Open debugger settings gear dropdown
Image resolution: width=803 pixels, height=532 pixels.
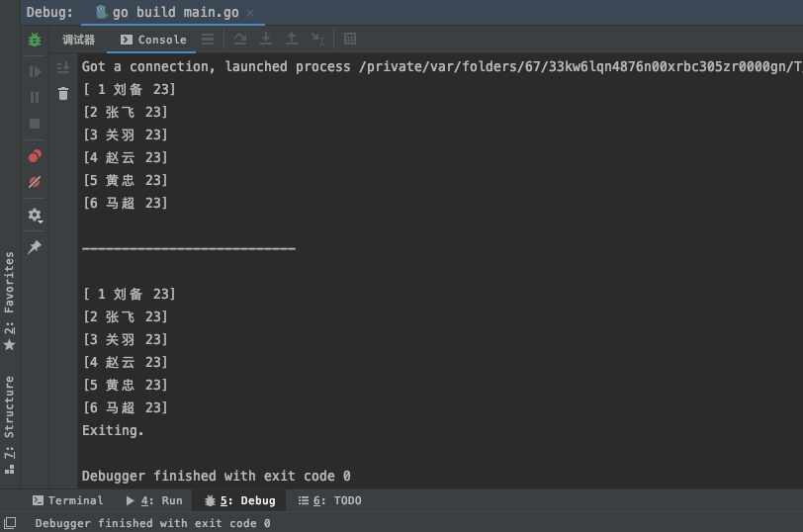[35, 215]
